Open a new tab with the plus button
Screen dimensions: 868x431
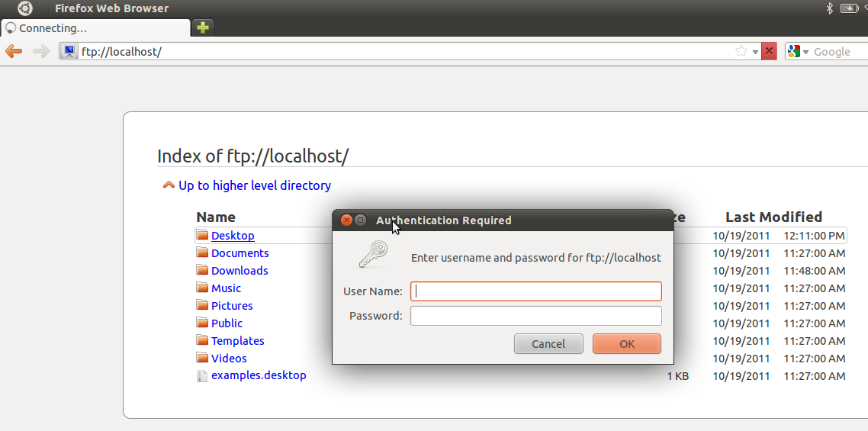203,28
